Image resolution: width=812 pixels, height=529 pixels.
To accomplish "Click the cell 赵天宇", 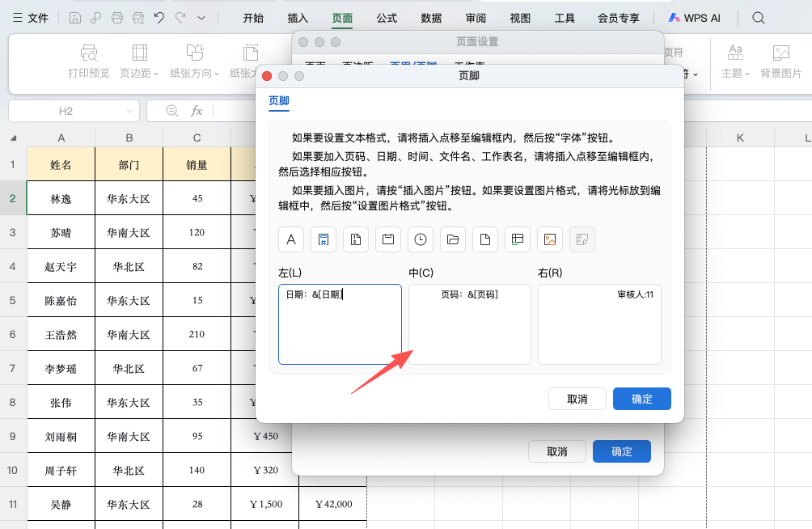I will click(x=61, y=267).
